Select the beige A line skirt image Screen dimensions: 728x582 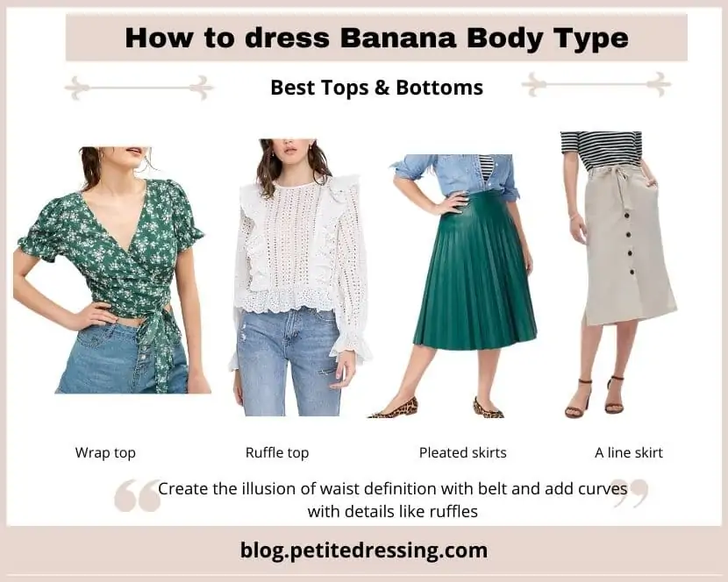[619, 274]
